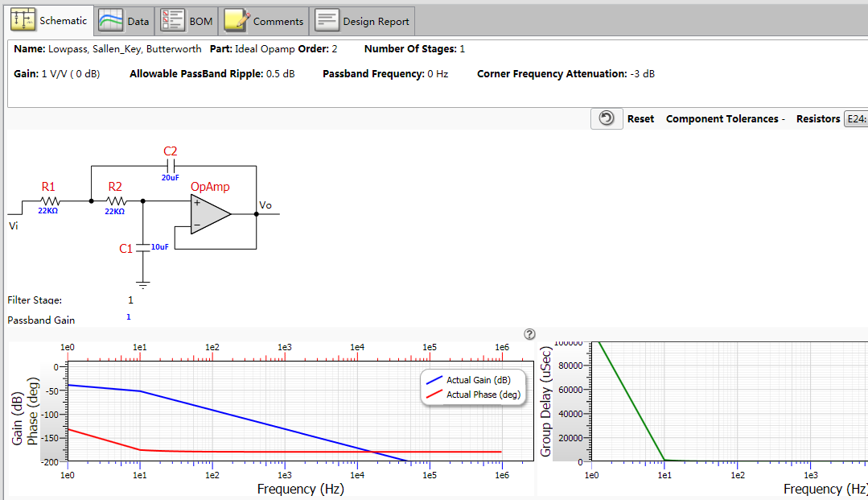Image resolution: width=868 pixels, height=500 pixels.
Task: Click the BOM checklist icon
Action: 172,20
